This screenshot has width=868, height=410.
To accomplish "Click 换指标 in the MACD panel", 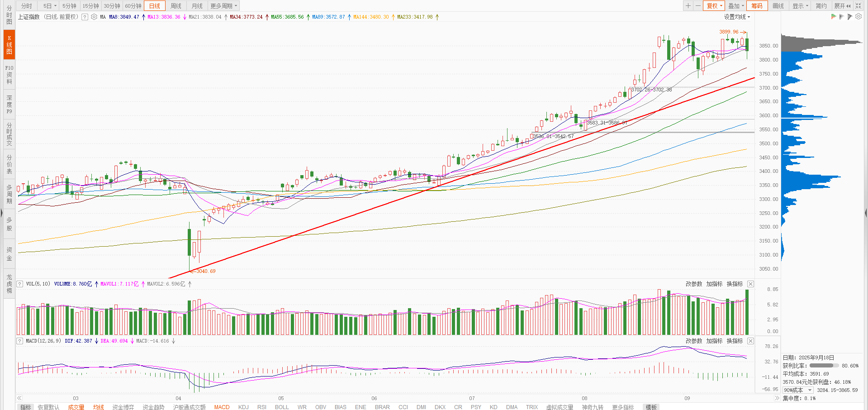I will (735, 341).
